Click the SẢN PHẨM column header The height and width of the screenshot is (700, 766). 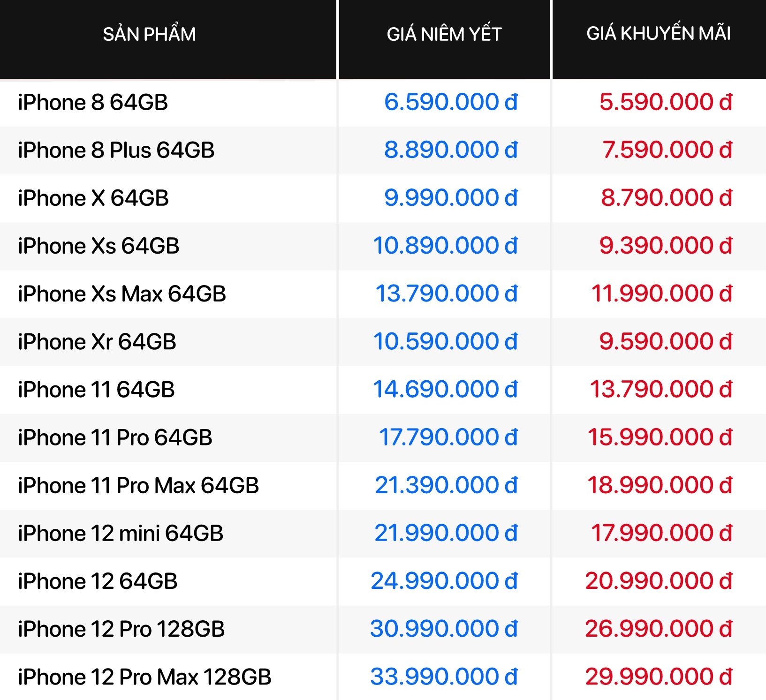(x=149, y=34)
